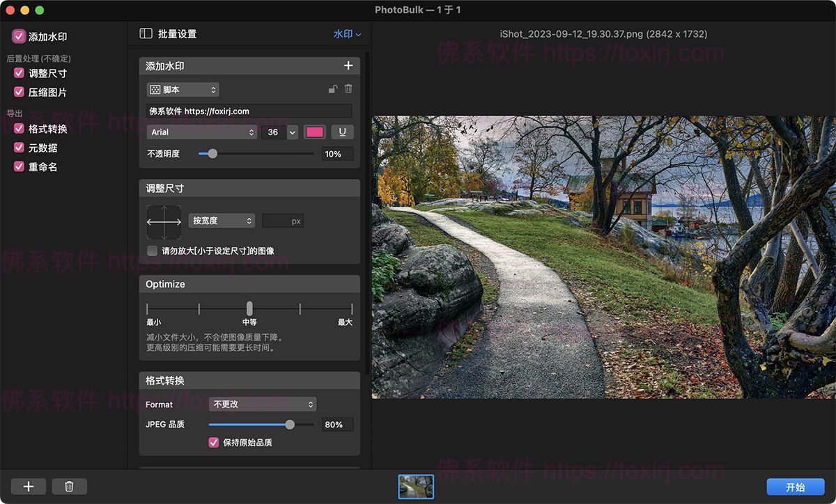Click the pink watermark color swatch
Screen dimensions: 836x504
pyautogui.click(x=315, y=132)
